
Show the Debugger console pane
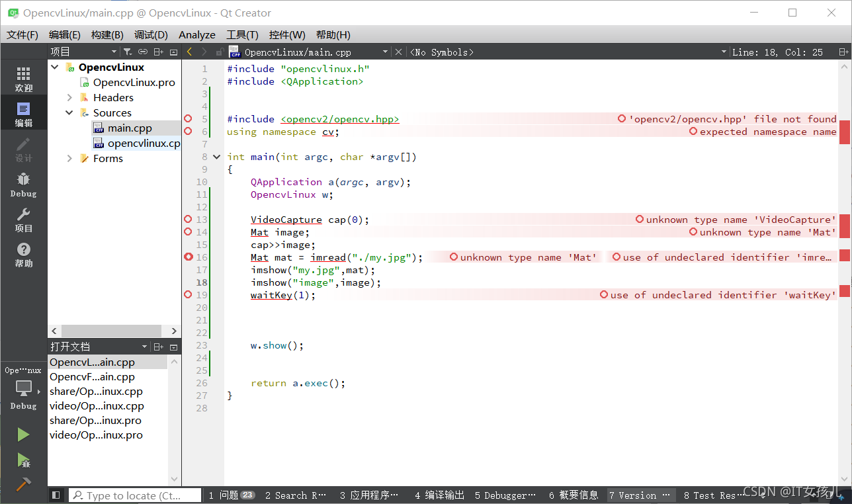point(505,495)
